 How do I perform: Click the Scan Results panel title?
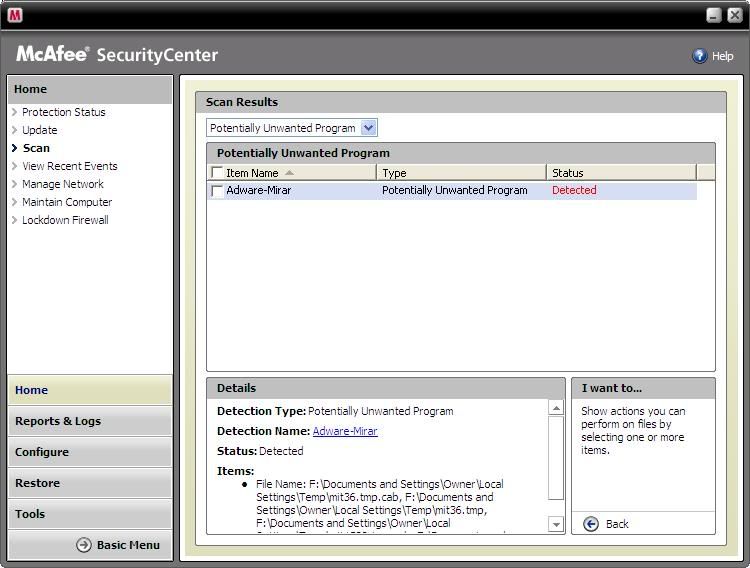242,102
